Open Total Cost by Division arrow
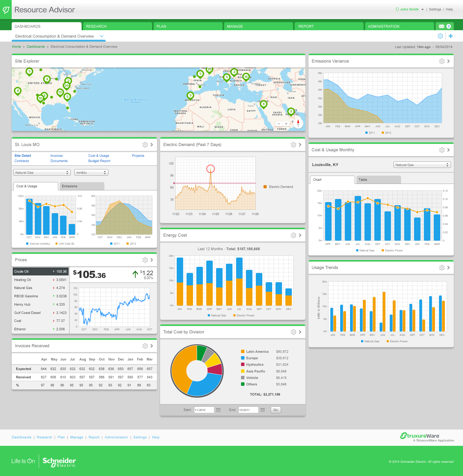Image resolution: width=463 pixels, height=476 pixels. tap(300, 332)
